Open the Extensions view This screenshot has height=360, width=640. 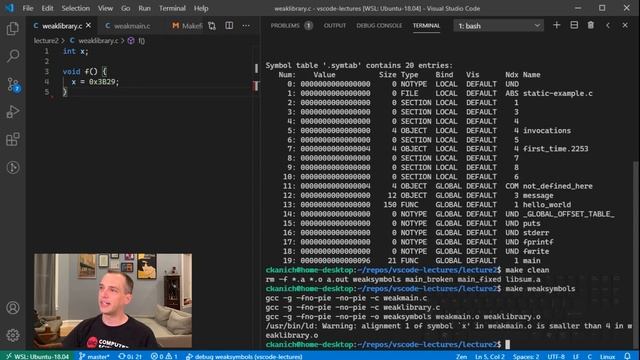[x=13, y=139]
